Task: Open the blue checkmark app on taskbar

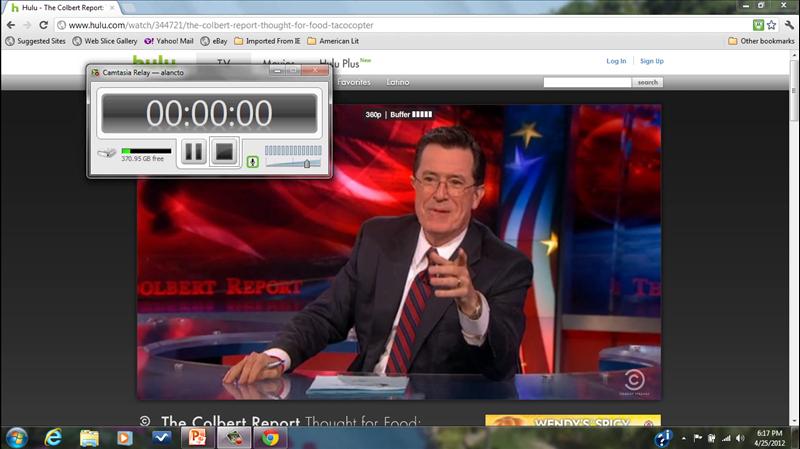Action: [x=162, y=438]
